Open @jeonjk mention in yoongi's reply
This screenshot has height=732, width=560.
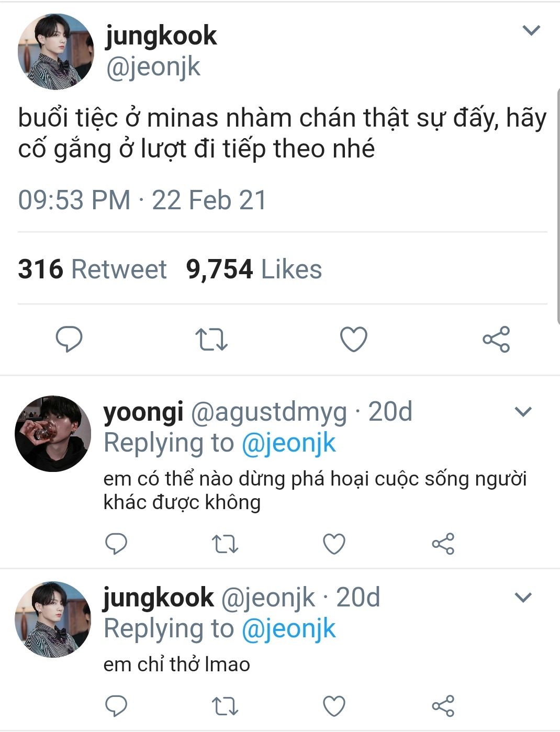point(288,443)
